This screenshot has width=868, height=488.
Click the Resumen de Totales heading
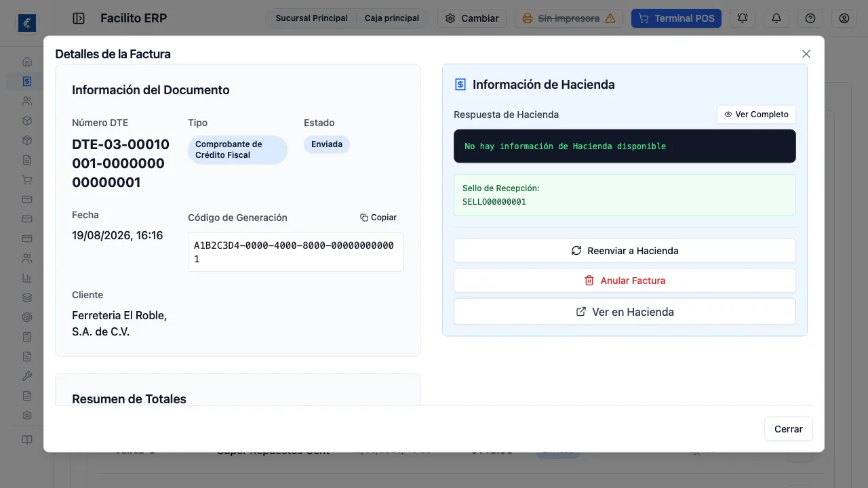tap(129, 399)
